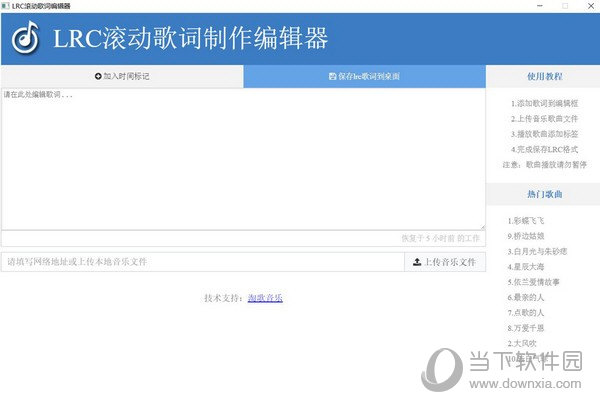The width and height of the screenshot is (600, 407).
Task: Open hot song 点歌的人
Action: [x=526, y=313]
